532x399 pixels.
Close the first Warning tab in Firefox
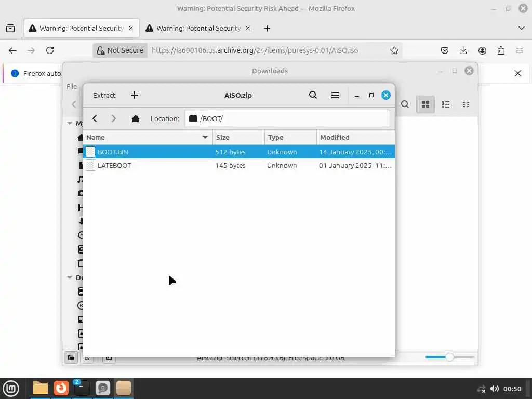[x=131, y=28]
